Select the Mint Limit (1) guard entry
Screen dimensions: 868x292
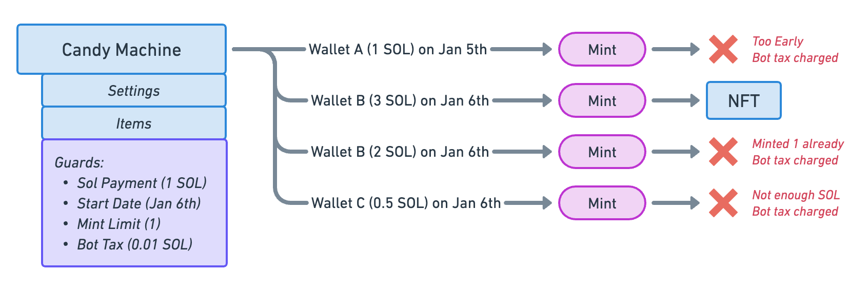[x=119, y=224]
